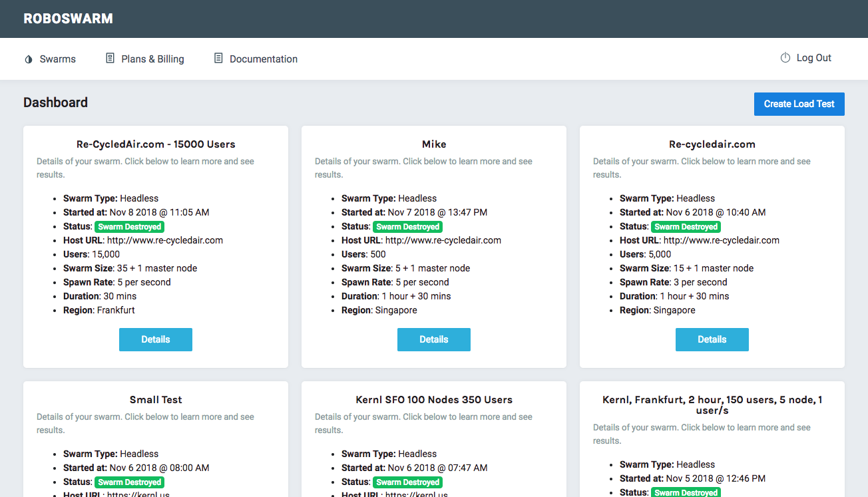Screen dimensions: 868x497
Task: Click Kernl SFO 100 Nodes 350 Users title
Action: click(434, 400)
